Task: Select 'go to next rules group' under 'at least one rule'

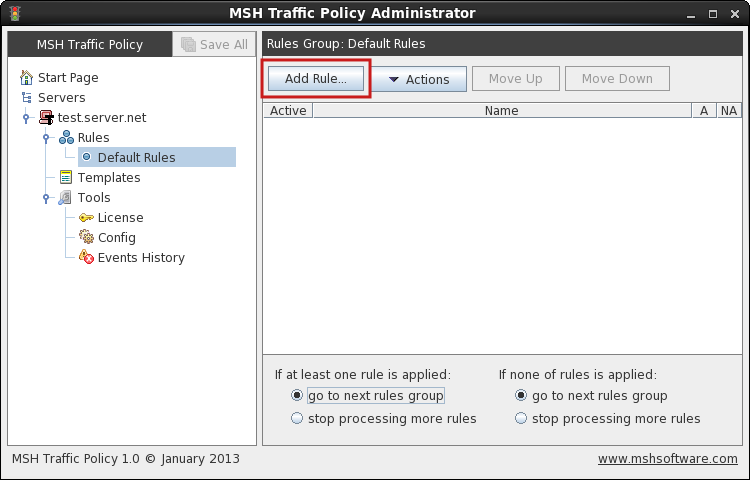Action: coord(297,395)
